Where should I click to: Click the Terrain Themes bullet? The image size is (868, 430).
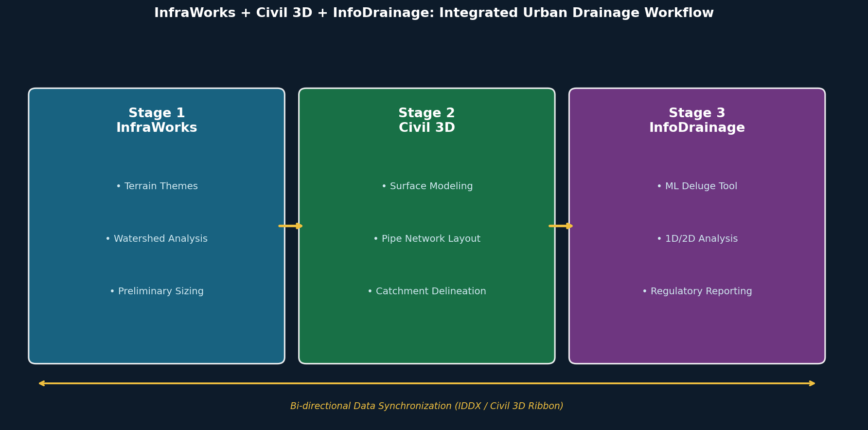(157, 186)
